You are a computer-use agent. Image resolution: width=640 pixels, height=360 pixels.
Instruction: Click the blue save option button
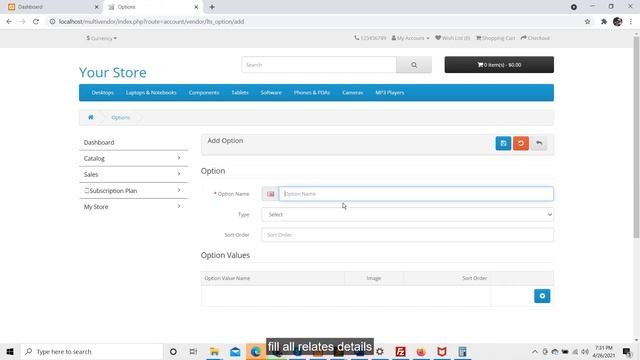(x=503, y=143)
